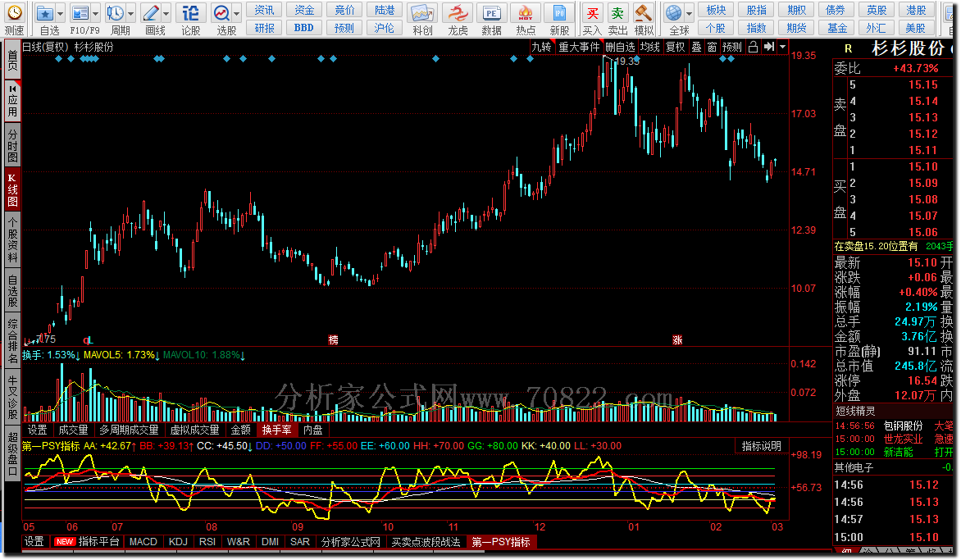The image size is (961, 560).
Task: Toggle the 叠 overlay stock option
Action: 696,47
